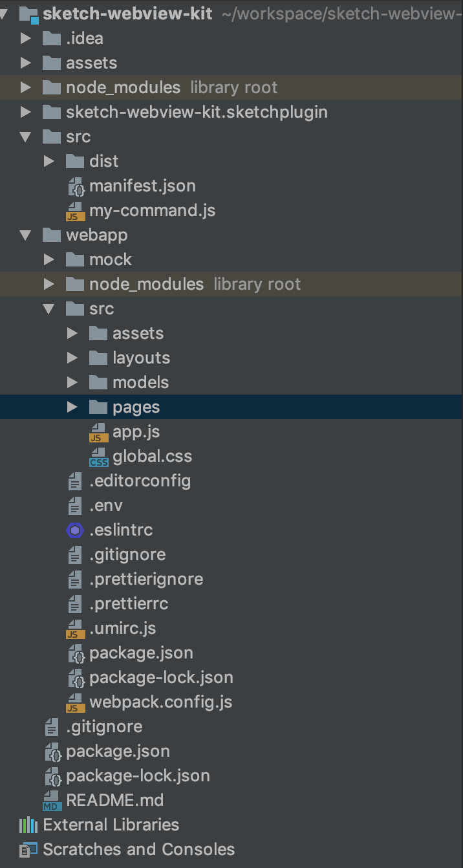
Task: Select .env file name
Action: pyautogui.click(x=106, y=505)
